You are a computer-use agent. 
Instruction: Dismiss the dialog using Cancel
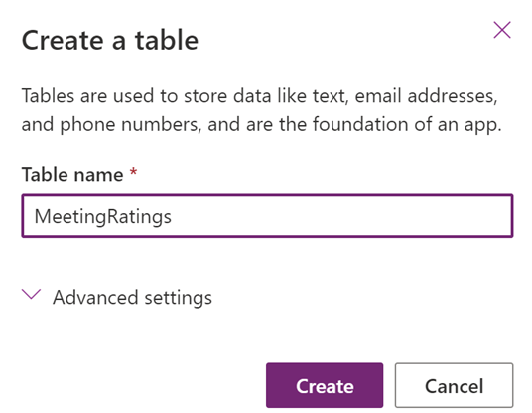[x=454, y=385]
